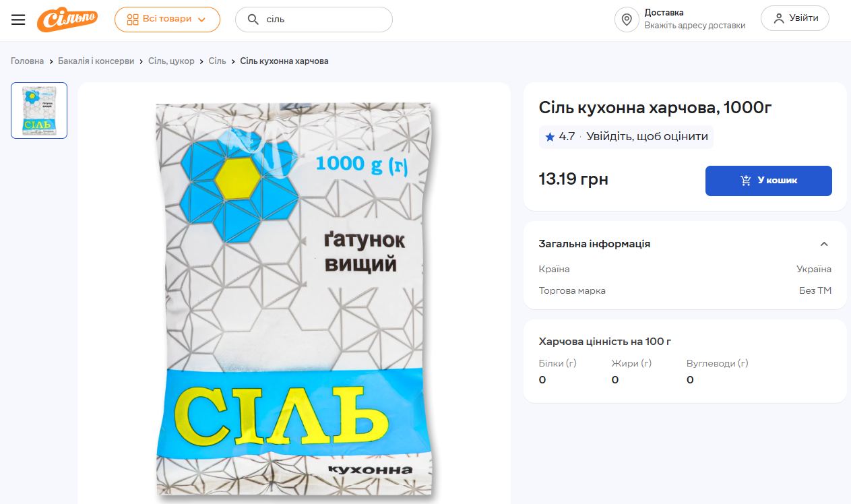Viewport: 851px width, 504px height.
Task: Click the cart icon in У кошик button
Action: 746,181
